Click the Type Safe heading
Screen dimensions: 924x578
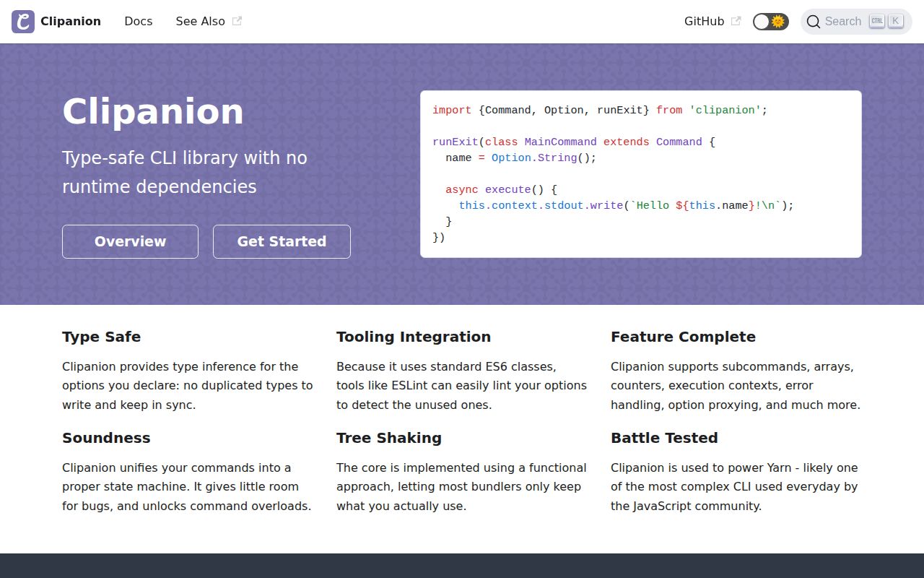point(101,337)
